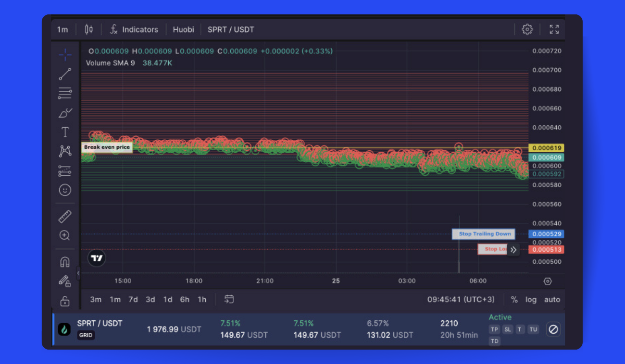
Task: Click the 2210 transactions count
Action: (449, 323)
